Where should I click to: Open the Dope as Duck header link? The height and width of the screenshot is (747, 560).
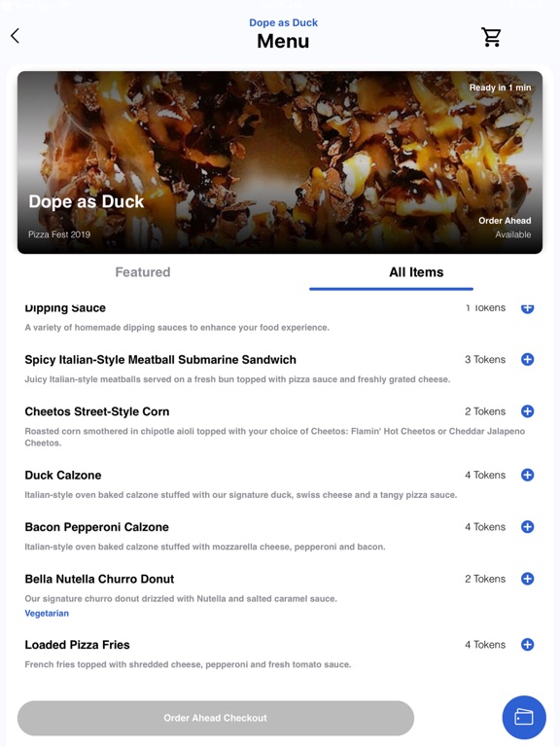coord(283,22)
